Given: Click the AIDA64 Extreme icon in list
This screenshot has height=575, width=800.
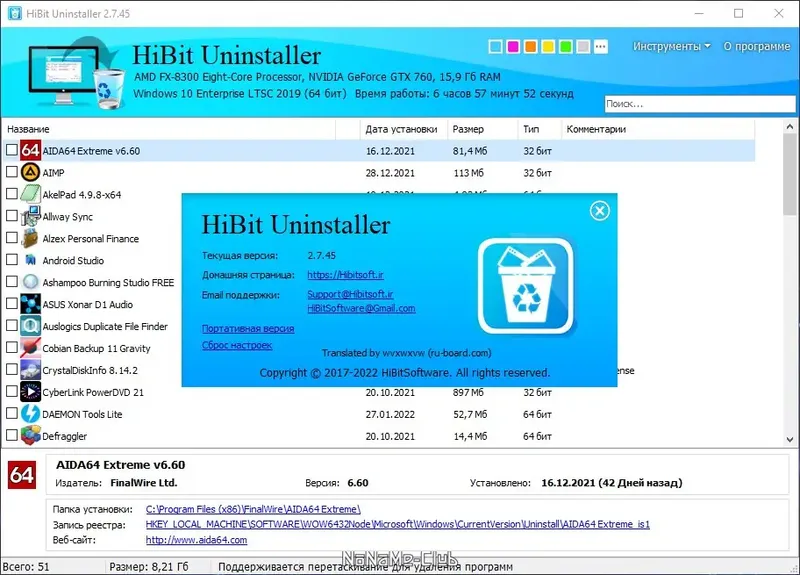Looking at the screenshot, I should click(30, 151).
